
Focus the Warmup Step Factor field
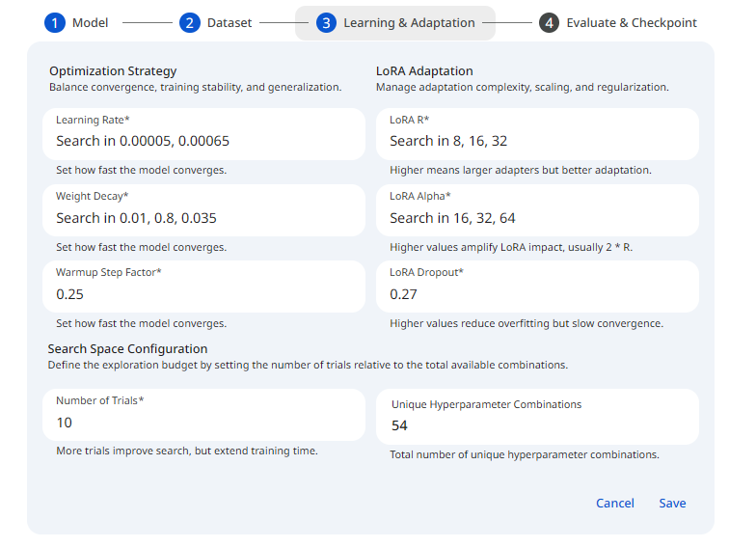coord(203,293)
